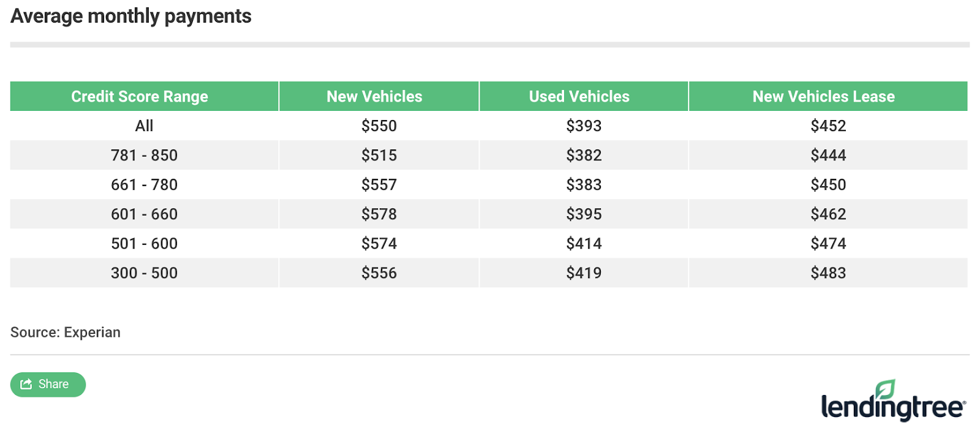Image resolution: width=980 pixels, height=447 pixels.
Task: Select the $393 used vehicles payment cell
Action: [x=584, y=126]
